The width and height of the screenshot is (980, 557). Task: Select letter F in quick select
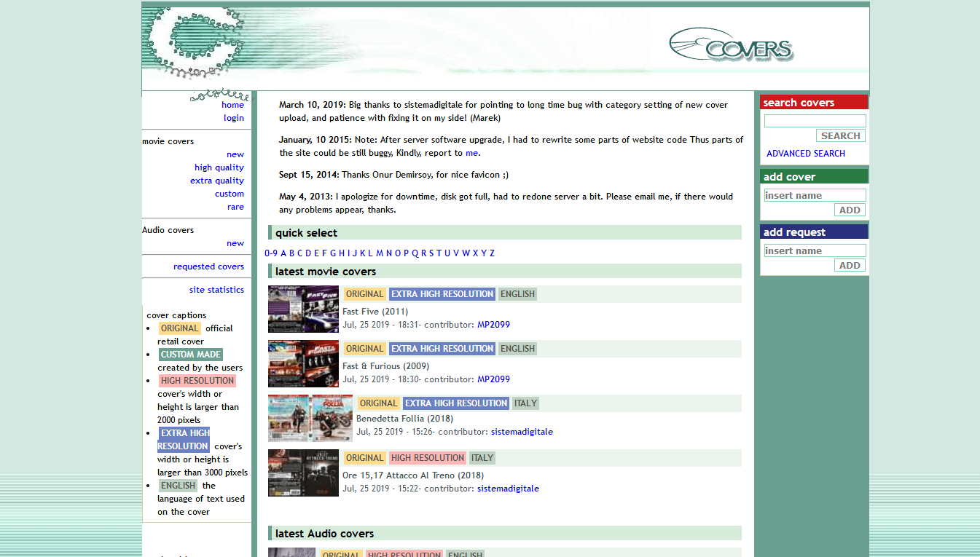[324, 253]
